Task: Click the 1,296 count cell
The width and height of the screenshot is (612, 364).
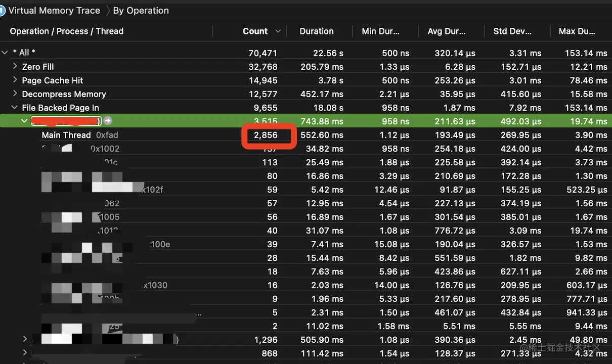Action: click(x=266, y=340)
